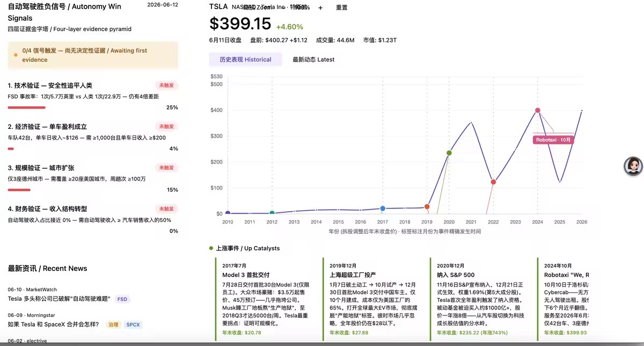Click the $399.15 price
This screenshot has height=346, width=644.
tap(240, 24)
